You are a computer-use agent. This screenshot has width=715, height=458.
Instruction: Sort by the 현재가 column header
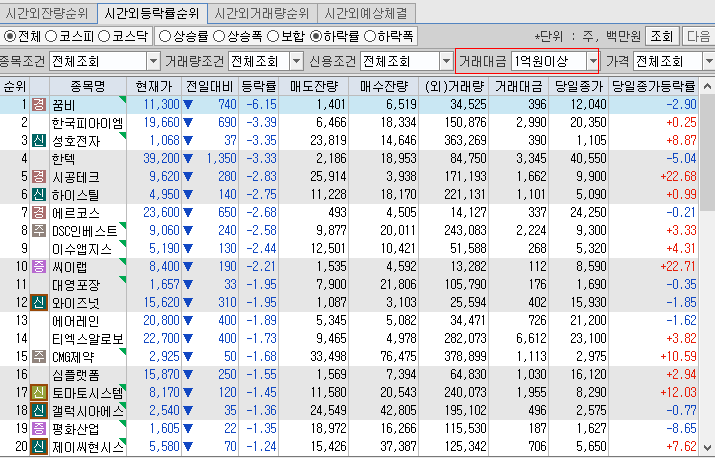coord(154,86)
